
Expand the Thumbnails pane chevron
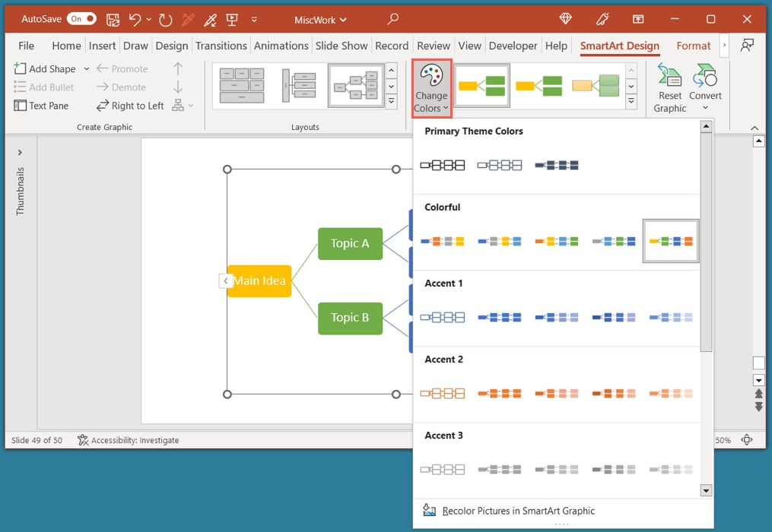point(21,153)
